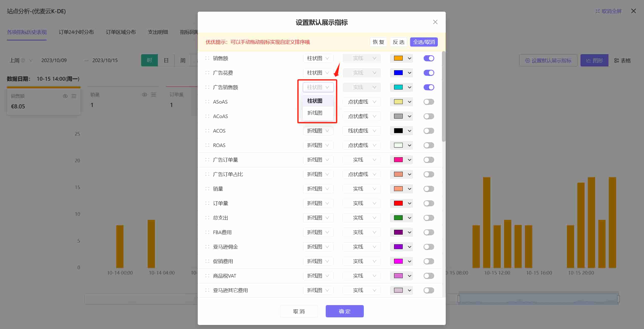Click start date field 2023/10/09
Viewport: 644px width, 329px height.
click(54, 60)
